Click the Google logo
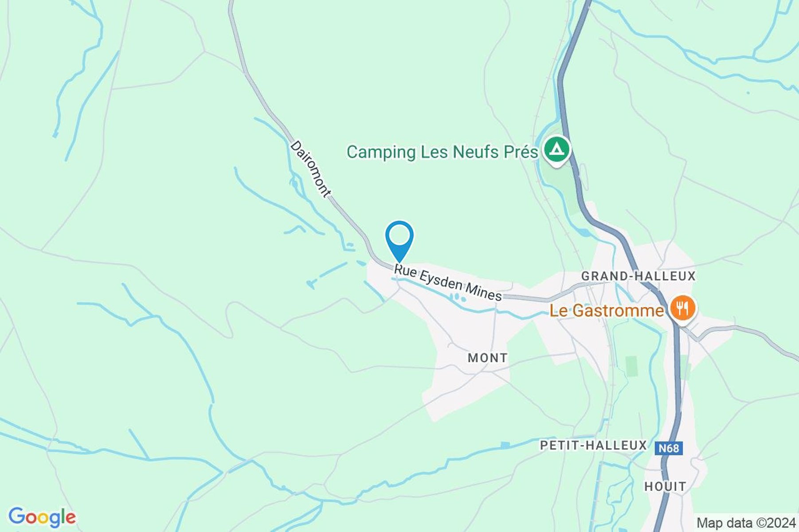799x532 pixels. 42,517
